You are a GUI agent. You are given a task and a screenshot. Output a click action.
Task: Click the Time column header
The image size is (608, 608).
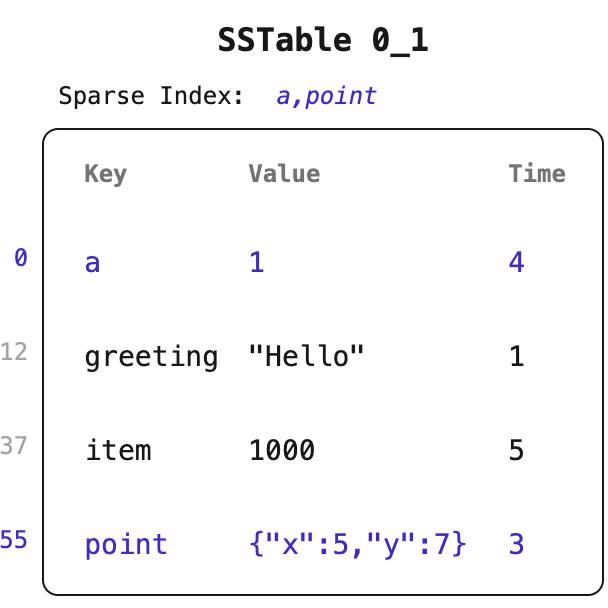point(537,173)
